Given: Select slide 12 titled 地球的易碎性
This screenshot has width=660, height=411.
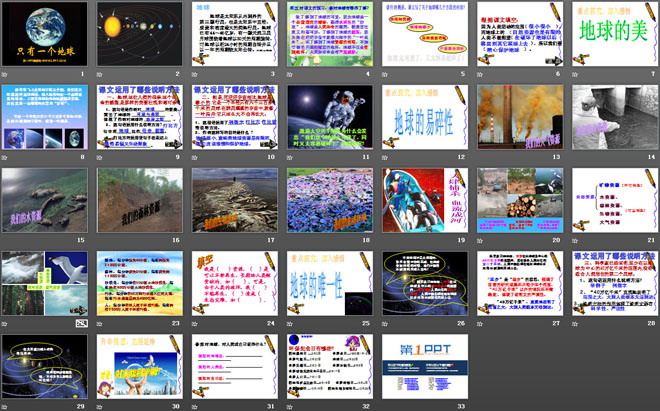Looking at the screenshot, I should pos(425,117).
